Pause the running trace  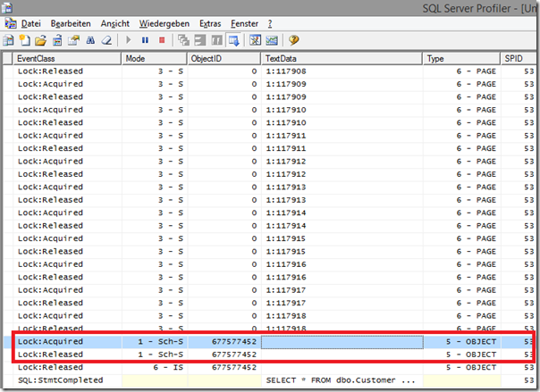145,40
